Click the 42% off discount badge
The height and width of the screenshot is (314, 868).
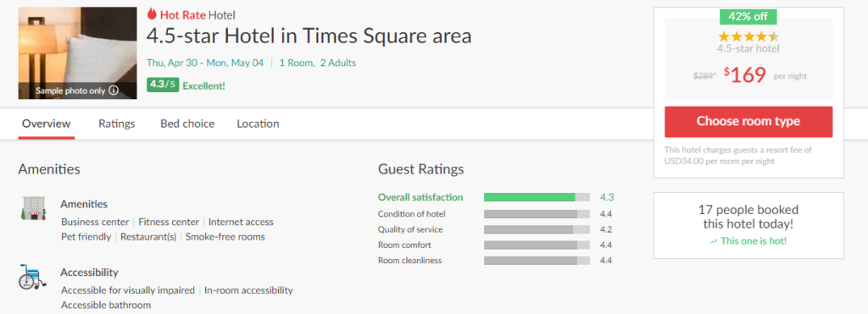pos(748,17)
